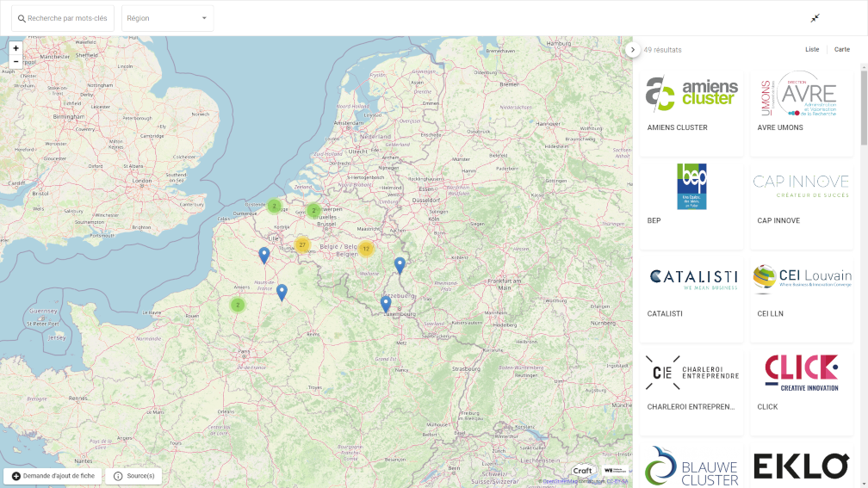Image resolution: width=868 pixels, height=488 pixels.
Task: Open the cluster marker showing 27
Action: [x=302, y=245]
